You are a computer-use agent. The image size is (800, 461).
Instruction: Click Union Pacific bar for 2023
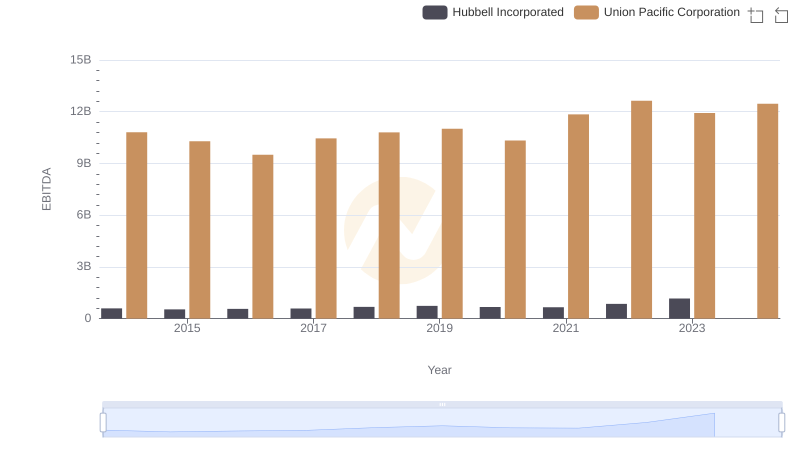(705, 216)
